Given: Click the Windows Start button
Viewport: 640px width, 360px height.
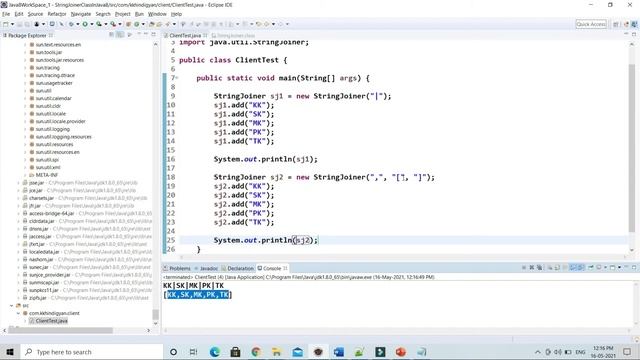Looking at the screenshot, I should click(x=10, y=352).
